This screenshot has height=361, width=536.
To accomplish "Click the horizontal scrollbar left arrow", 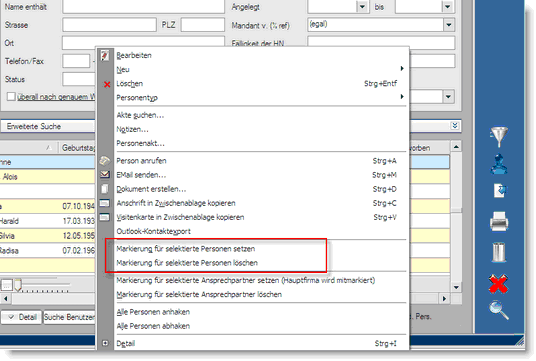I will [6, 299].
